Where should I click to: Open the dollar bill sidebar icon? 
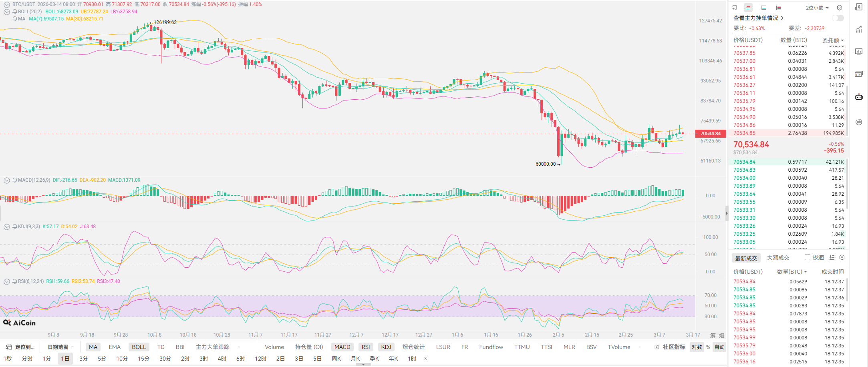tap(859, 7)
